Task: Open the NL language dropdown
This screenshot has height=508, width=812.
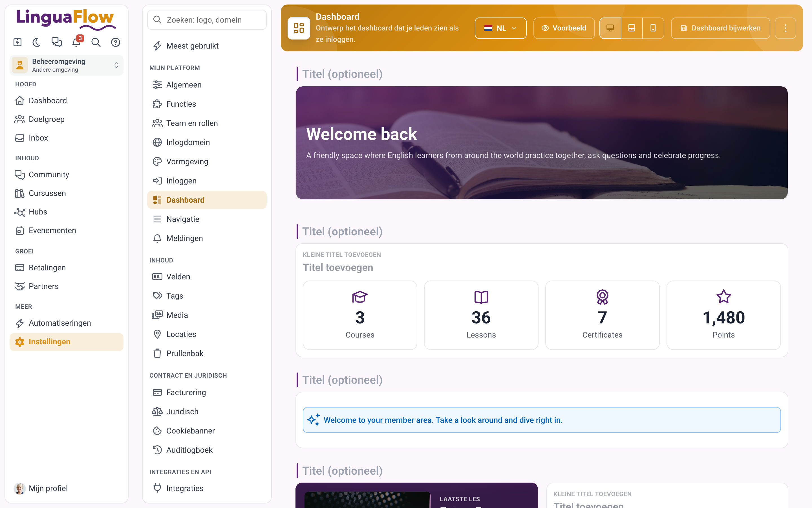Action: (x=500, y=28)
